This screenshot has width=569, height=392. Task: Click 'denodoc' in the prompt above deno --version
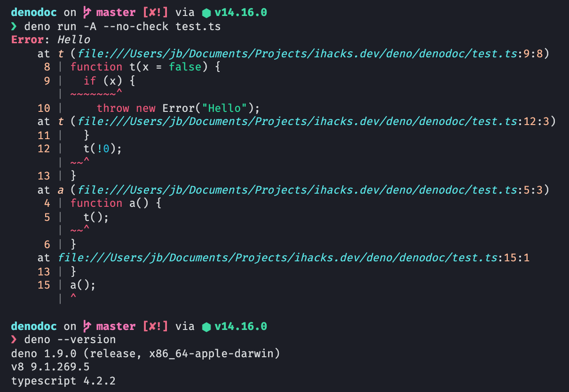point(34,326)
